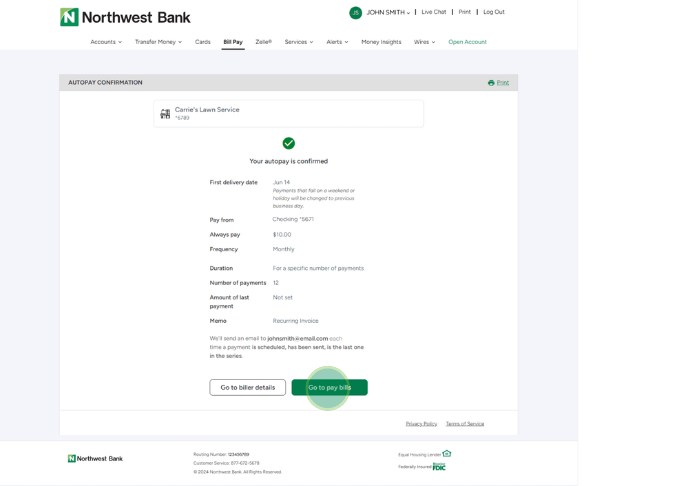700x486 pixels.
Task: Click the FDIC logo in footer
Action: (439, 467)
